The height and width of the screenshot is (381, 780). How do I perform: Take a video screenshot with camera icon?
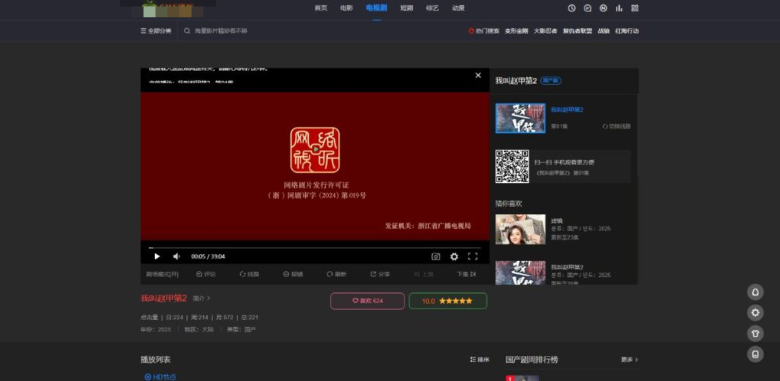(436, 257)
